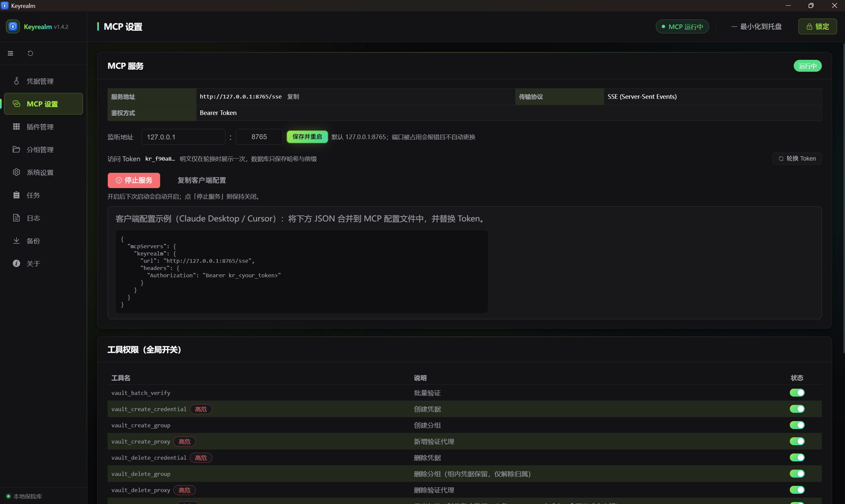This screenshot has height=504, width=845.
Task: Click the 备份 download icon
Action: (16, 241)
